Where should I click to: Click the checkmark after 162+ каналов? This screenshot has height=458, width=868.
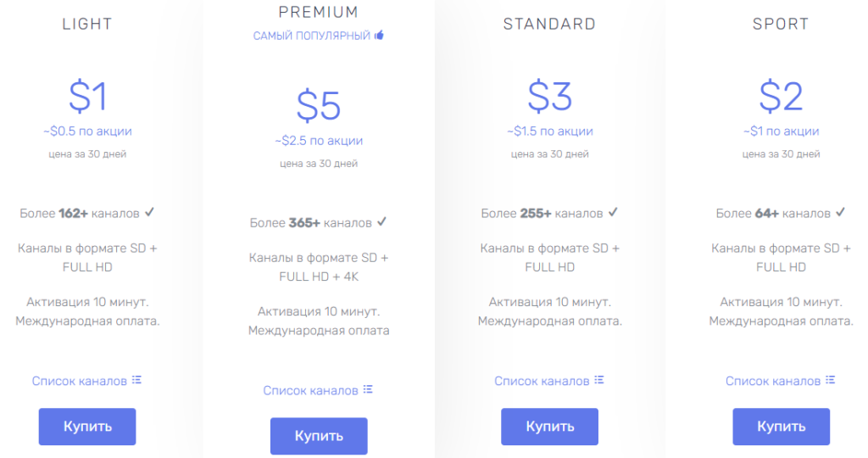149,212
